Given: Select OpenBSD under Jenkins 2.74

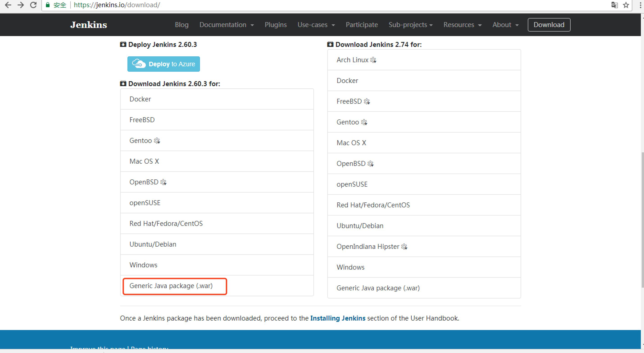Looking at the screenshot, I should pos(424,164).
